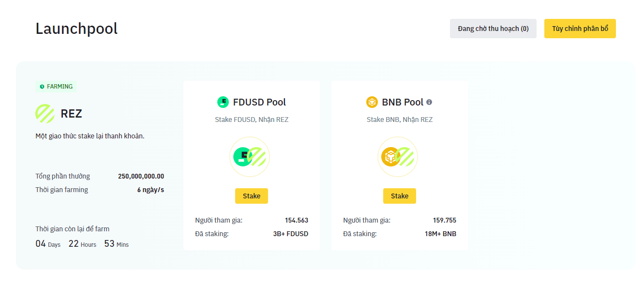Click the FDUSD coin icon beside pool title
Viewport: 644px width, 285px height.
click(x=223, y=102)
